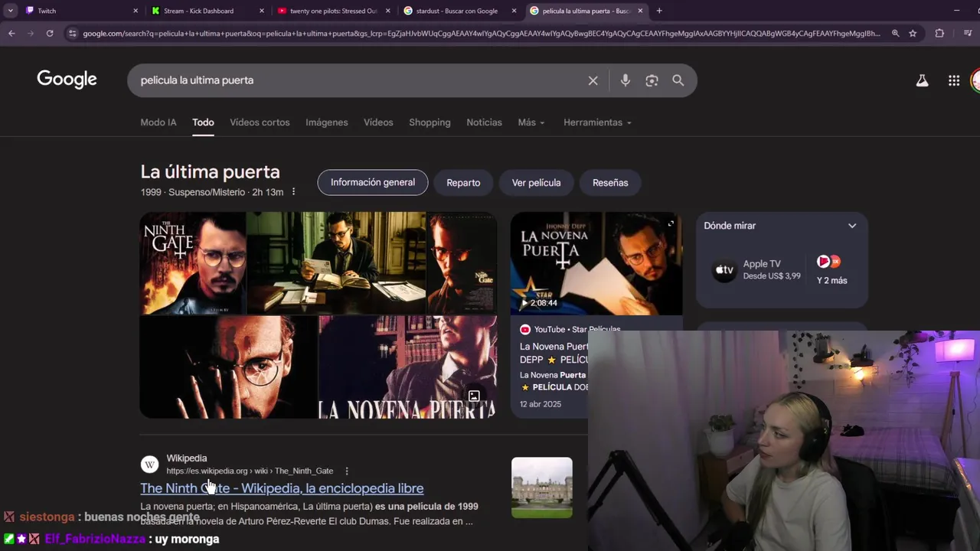Select the Videos filter

[x=378, y=122]
